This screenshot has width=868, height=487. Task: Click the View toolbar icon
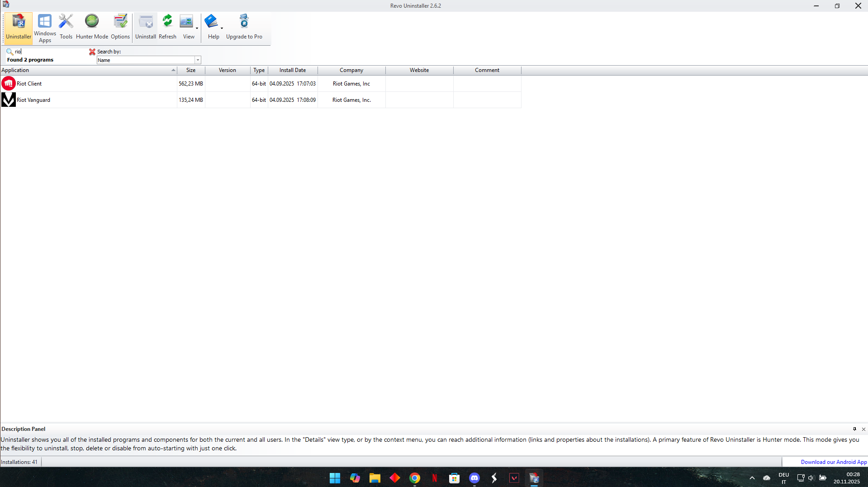click(186, 22)
